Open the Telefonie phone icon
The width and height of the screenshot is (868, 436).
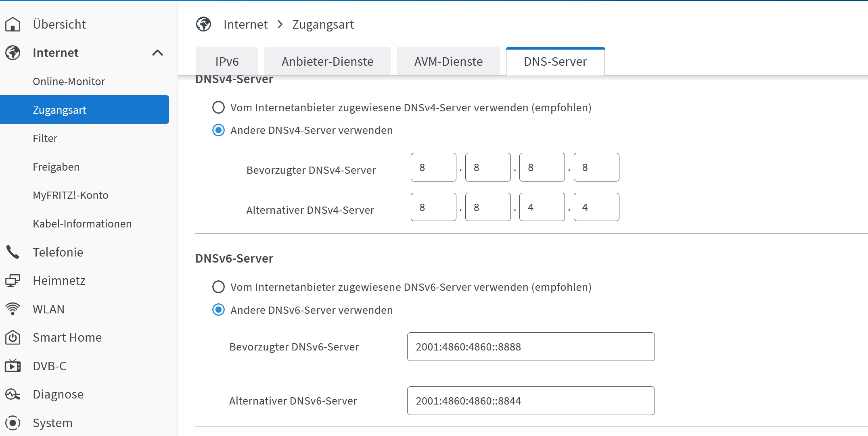(x=13, y=252)
